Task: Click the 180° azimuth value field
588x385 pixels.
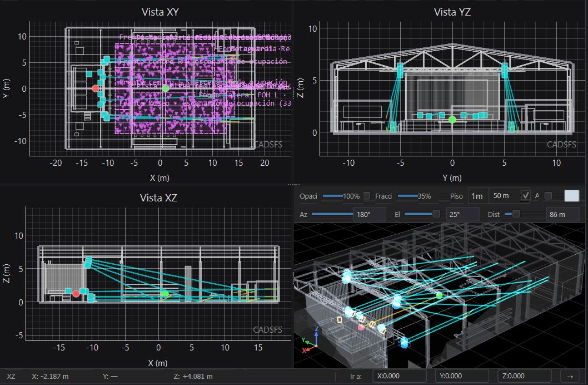Action: pos(370,214)
